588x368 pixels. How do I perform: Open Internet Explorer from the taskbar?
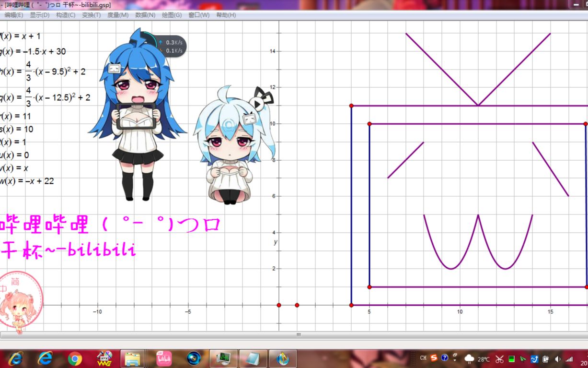(46, 359)
